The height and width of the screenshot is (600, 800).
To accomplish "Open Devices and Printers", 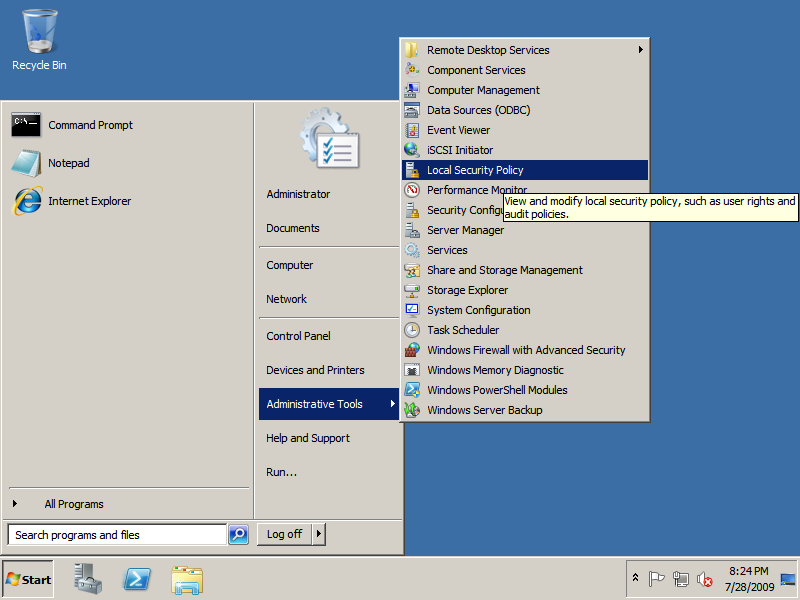I will 329,370.
